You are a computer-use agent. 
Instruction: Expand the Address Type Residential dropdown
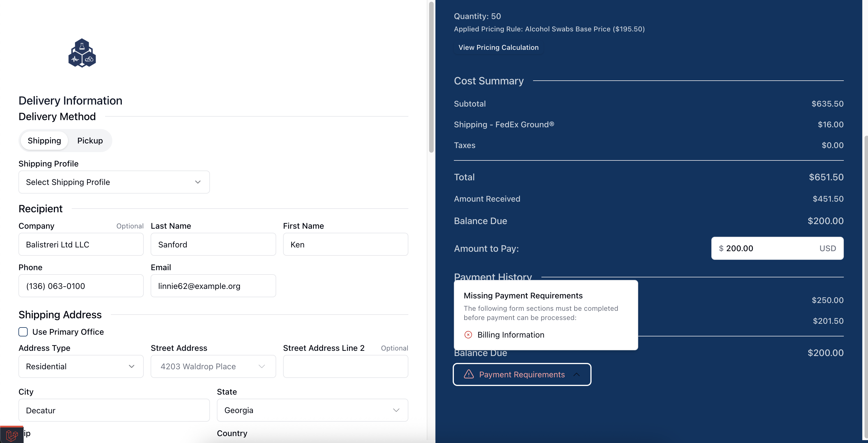(x=81, y=366)
